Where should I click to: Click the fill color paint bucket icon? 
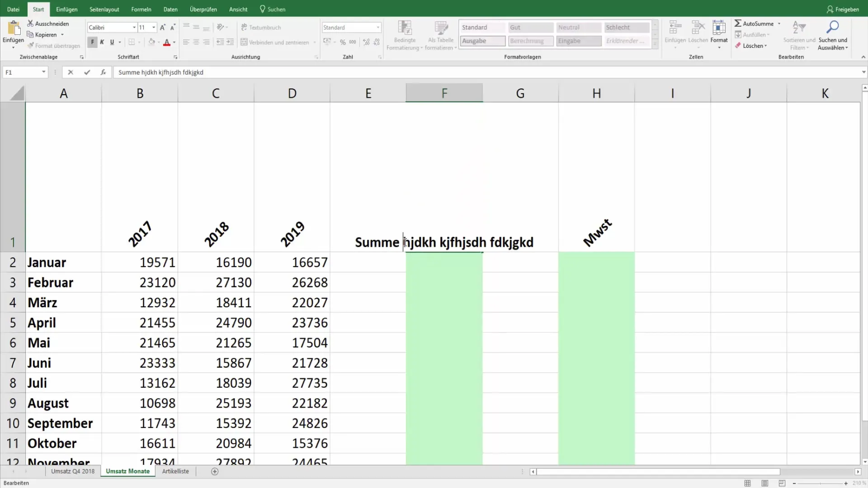click(152, 42)
